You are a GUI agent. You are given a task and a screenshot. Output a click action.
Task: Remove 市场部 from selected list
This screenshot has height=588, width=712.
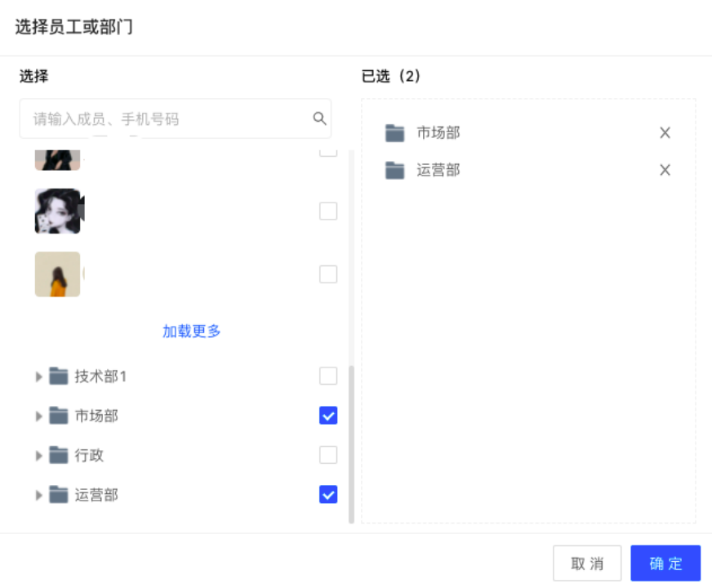point(665,132)
